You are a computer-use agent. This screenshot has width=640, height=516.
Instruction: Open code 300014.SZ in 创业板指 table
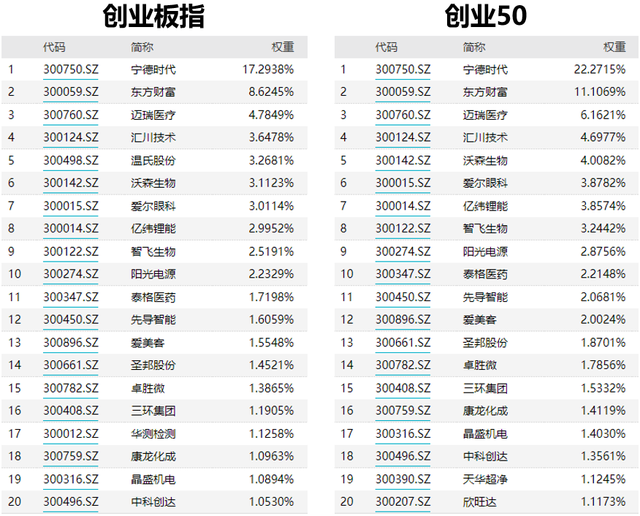[71, 228]
